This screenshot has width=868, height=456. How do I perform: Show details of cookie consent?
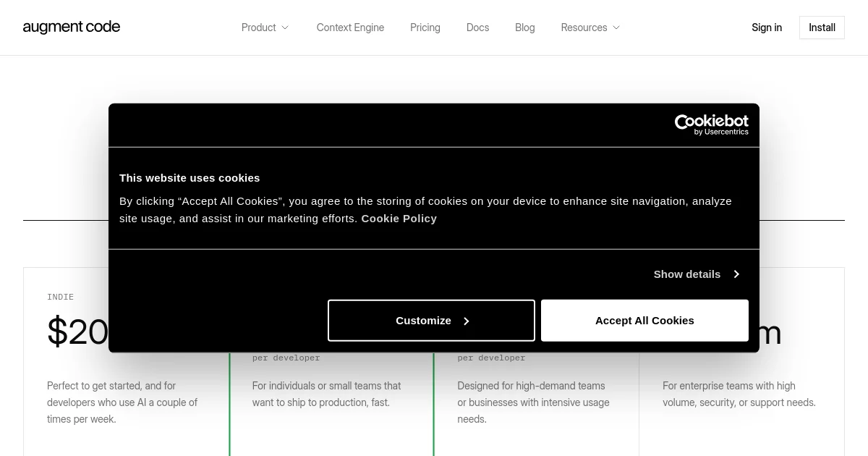click(697, 274)
